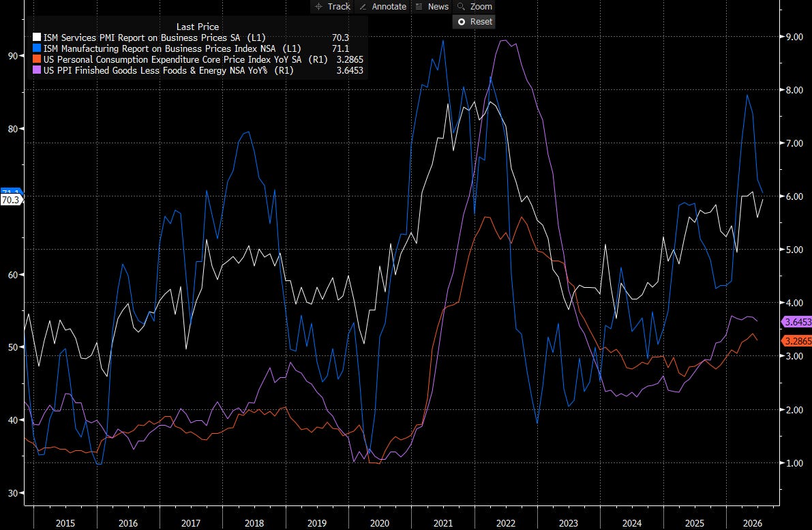Click legend value 70.3
The height and width of the screenshot is (530, 812).
pyautogui.click(x=340, y=38)
